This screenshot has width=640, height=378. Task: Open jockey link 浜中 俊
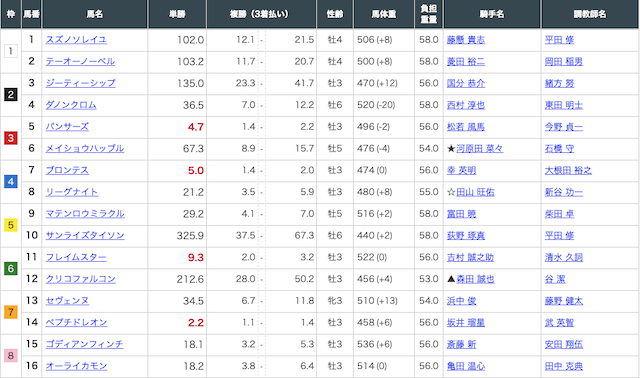pyautogui.click(x=461, y=301)
